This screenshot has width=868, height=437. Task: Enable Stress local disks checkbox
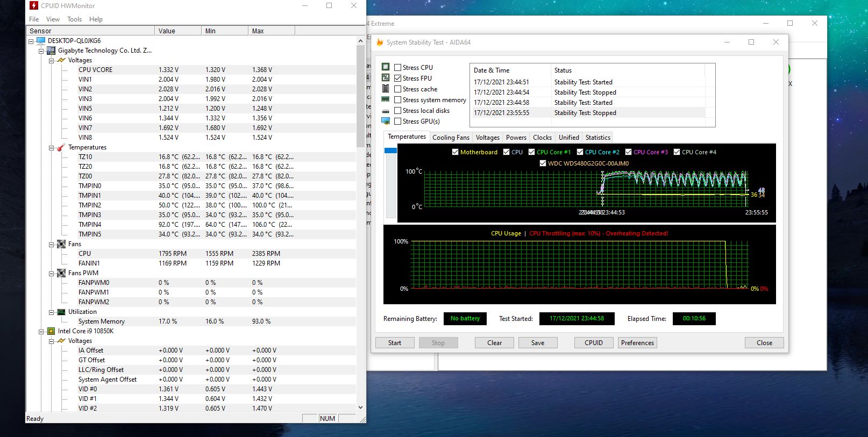pos(398,111)
